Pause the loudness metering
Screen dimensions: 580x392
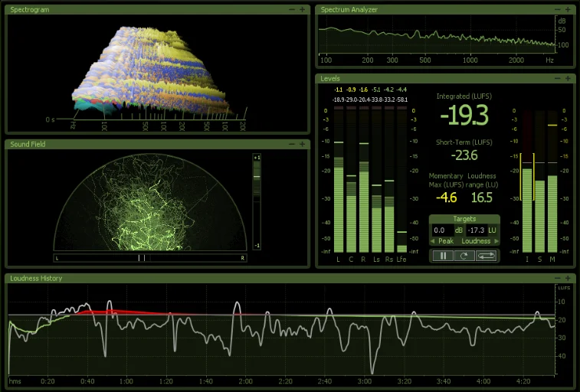[443, 256]
